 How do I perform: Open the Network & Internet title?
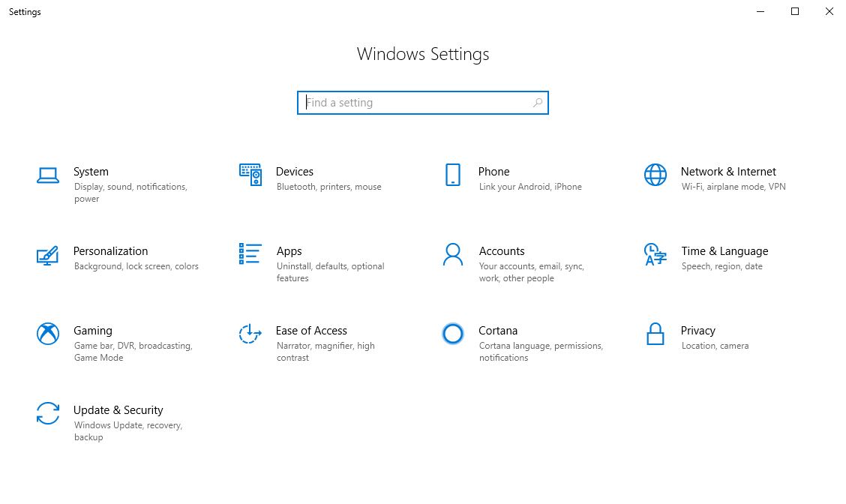click(x=728, y=172)
